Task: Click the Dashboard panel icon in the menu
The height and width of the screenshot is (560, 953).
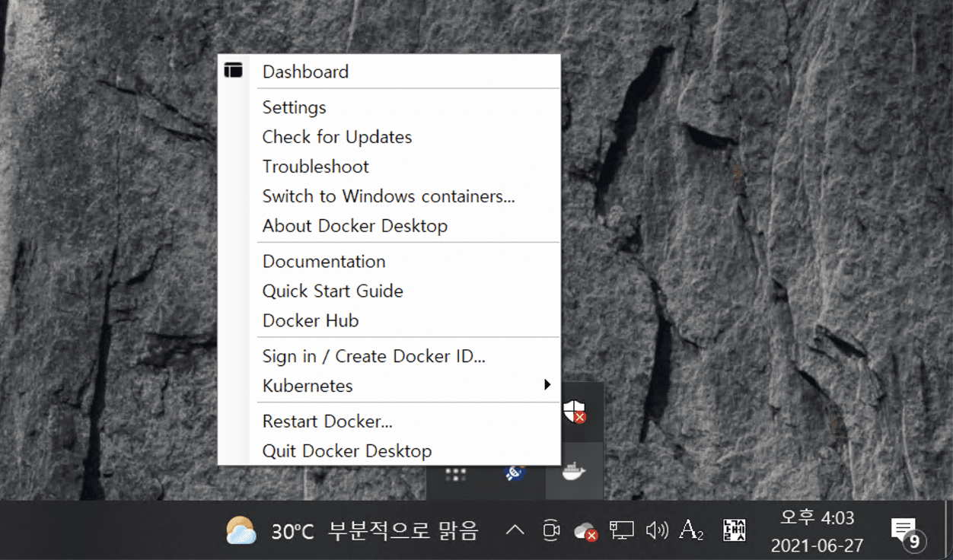Action: (234, 71)
